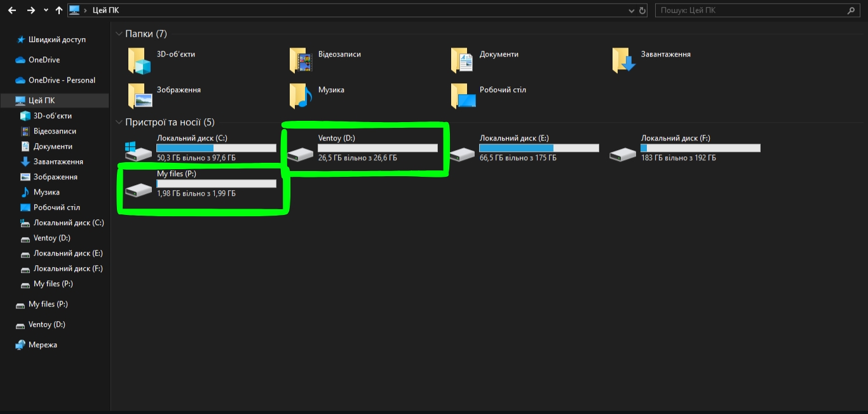This screenshot has width=868, height=414.
Task: Select the Зображення folder icon
Action: tap(140, 96)
